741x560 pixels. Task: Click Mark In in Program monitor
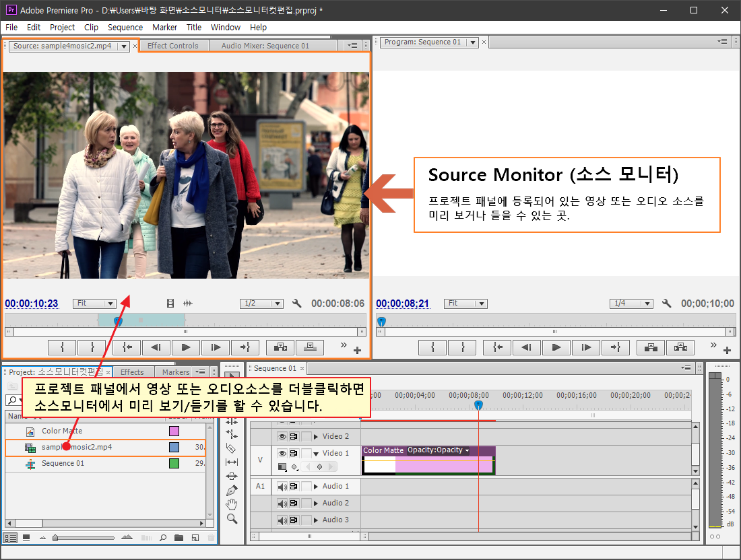(x=432, y=347)
